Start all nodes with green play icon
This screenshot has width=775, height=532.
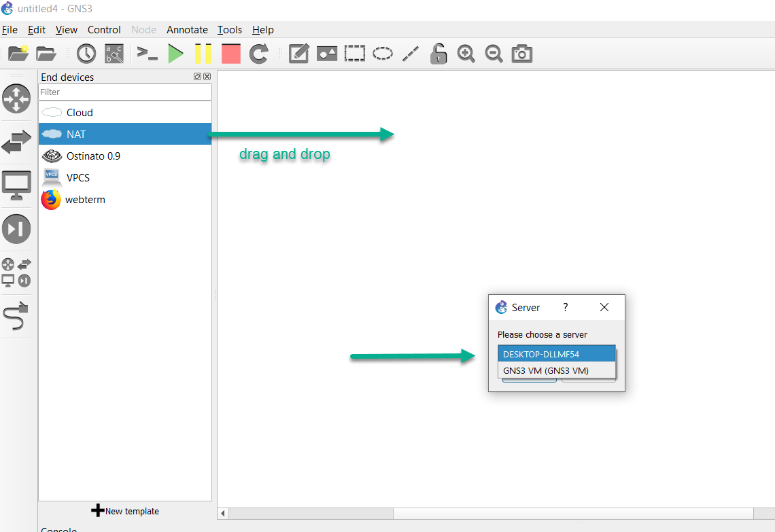pos(175,54)
